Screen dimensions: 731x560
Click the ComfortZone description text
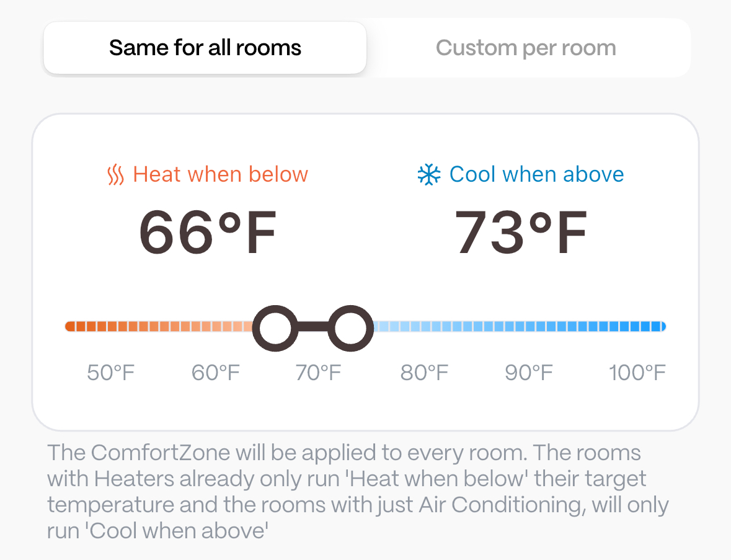pyautogui.click(x=358, y=491)
